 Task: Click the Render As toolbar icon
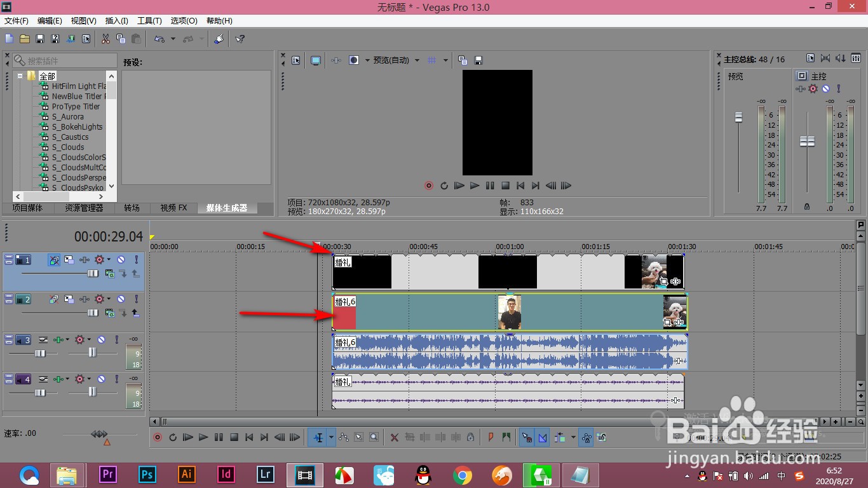pos(71,39)
